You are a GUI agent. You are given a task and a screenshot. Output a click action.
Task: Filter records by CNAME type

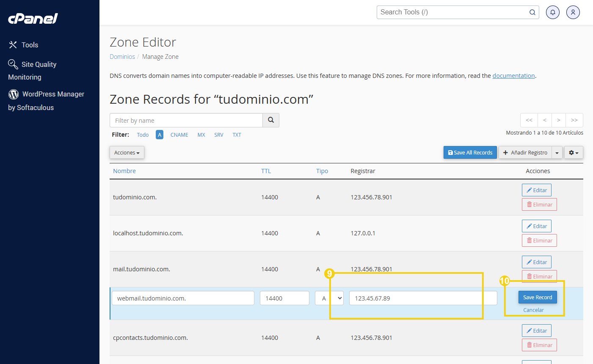pos(179,135)
